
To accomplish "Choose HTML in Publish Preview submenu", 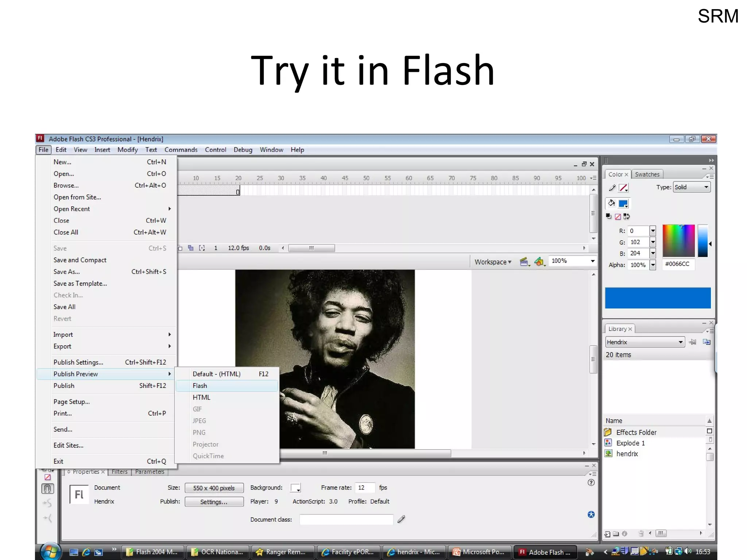I will (227, 397).
